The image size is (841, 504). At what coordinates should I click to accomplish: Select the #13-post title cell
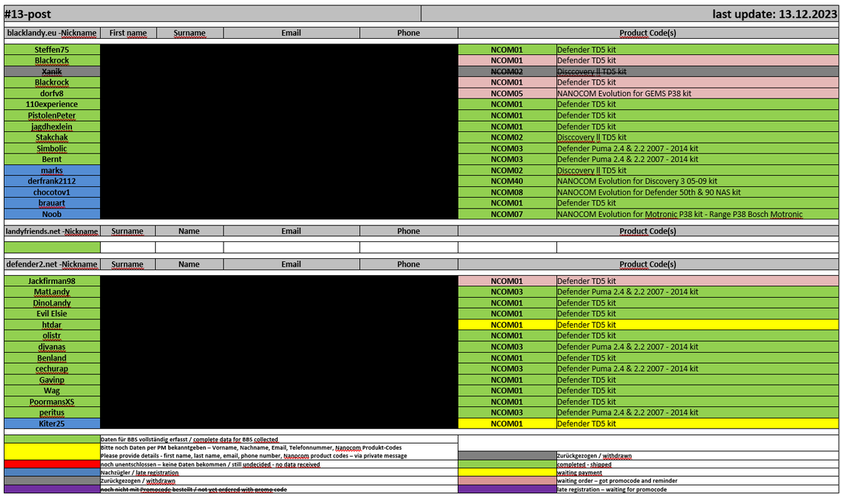coord(213,14)
